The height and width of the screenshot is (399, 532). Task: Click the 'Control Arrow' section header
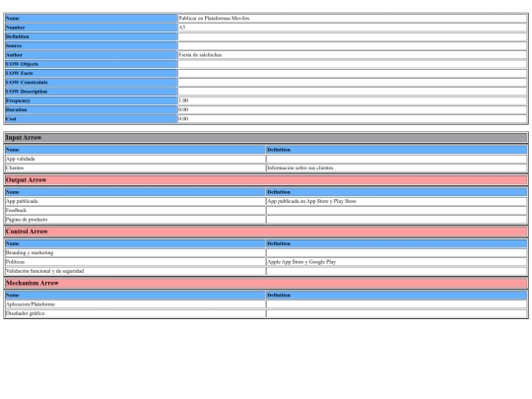pos(266,232)
